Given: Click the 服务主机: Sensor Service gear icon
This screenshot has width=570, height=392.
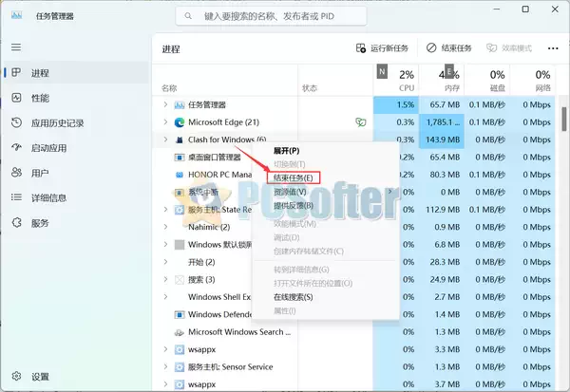Looking at the screenshot, I should (x=180, y=367).
